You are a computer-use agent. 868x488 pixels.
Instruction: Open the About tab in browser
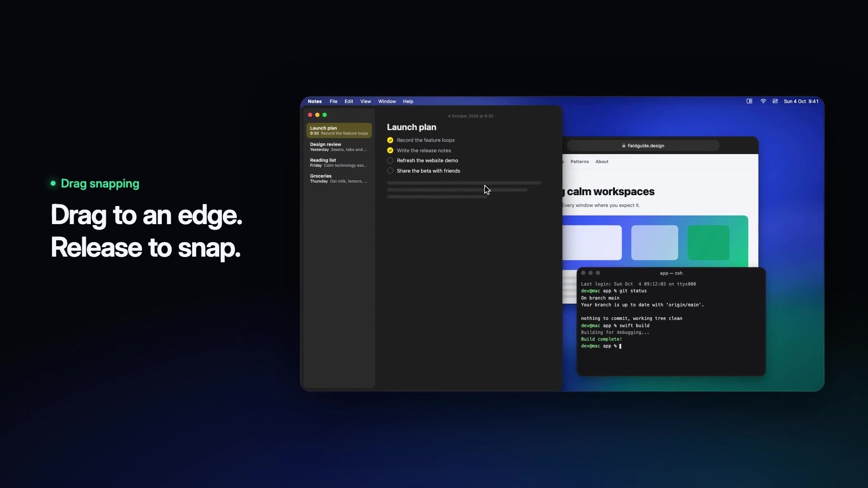(602, 162)
